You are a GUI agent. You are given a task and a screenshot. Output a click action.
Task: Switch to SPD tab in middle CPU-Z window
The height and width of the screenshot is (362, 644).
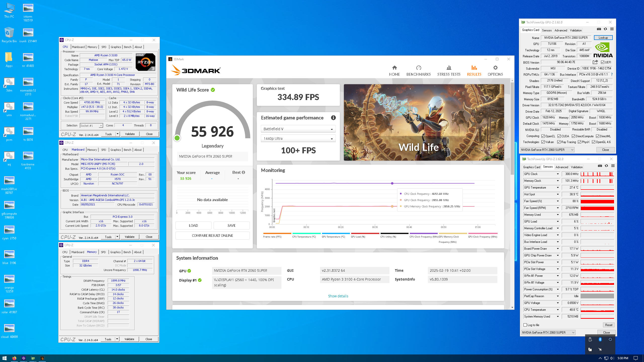coord(103,150)
